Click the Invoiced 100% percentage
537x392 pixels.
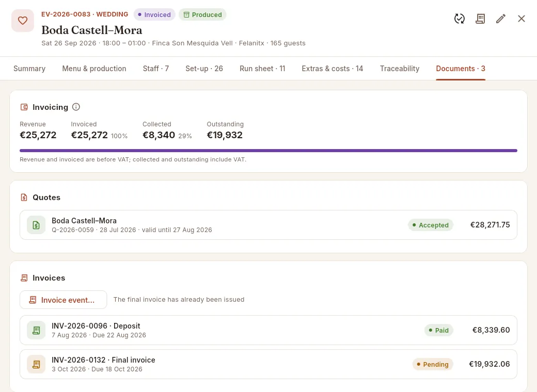pos(119,136)
